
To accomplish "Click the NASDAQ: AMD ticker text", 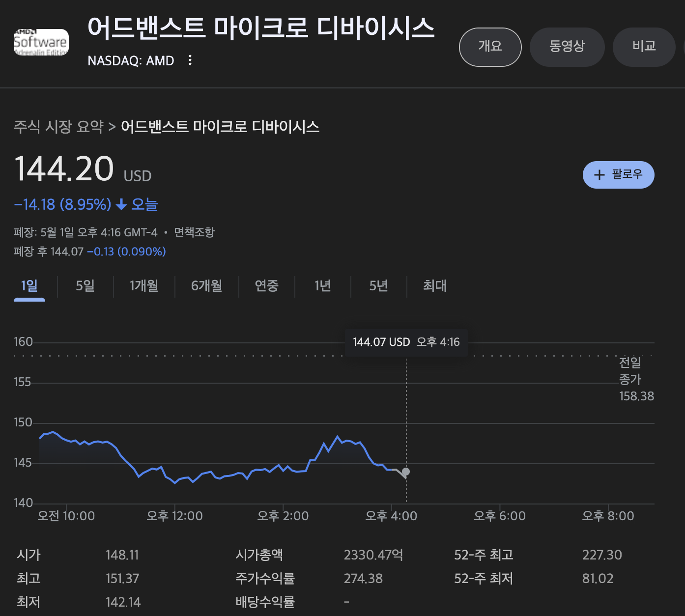I will click(x=131, y=60).
